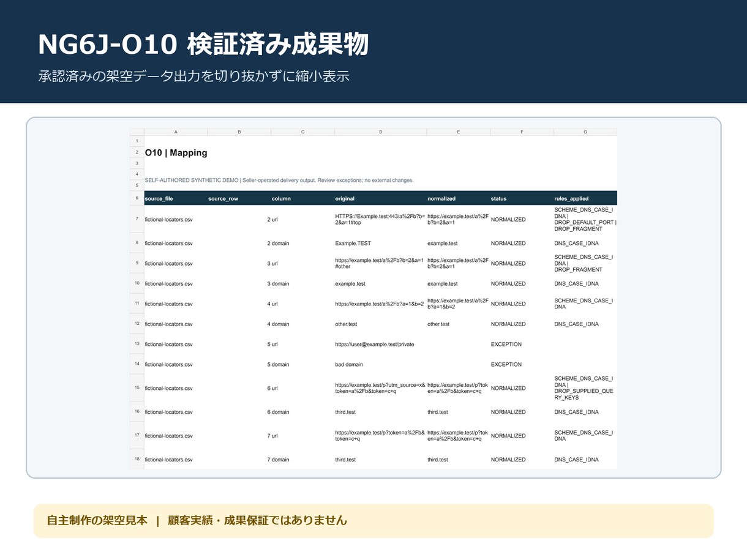Click the "source_row" header cell
This screenshot has width=747, height=560.
pyautogui.click(x=239, y=198)
